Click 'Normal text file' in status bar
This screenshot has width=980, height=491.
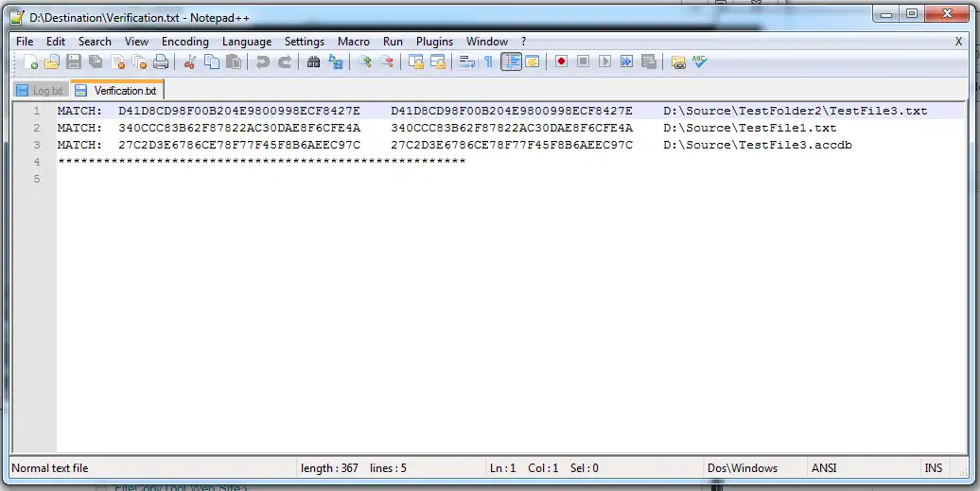click(50, 468)
